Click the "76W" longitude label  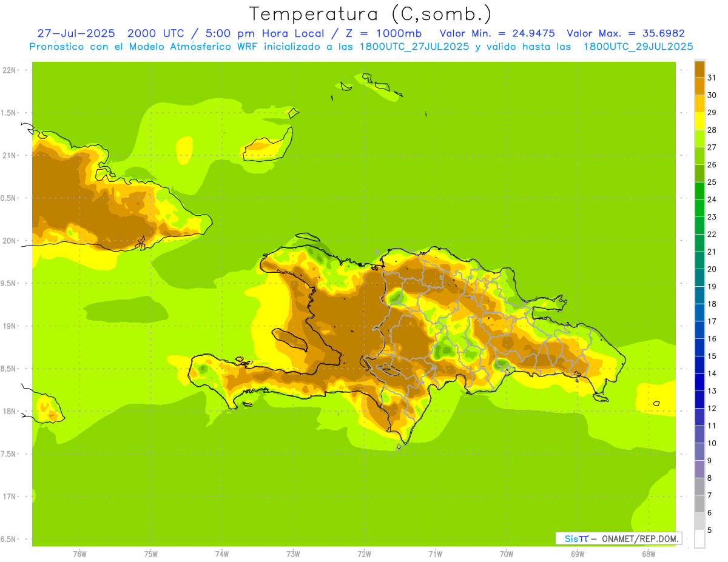point(79,554)
